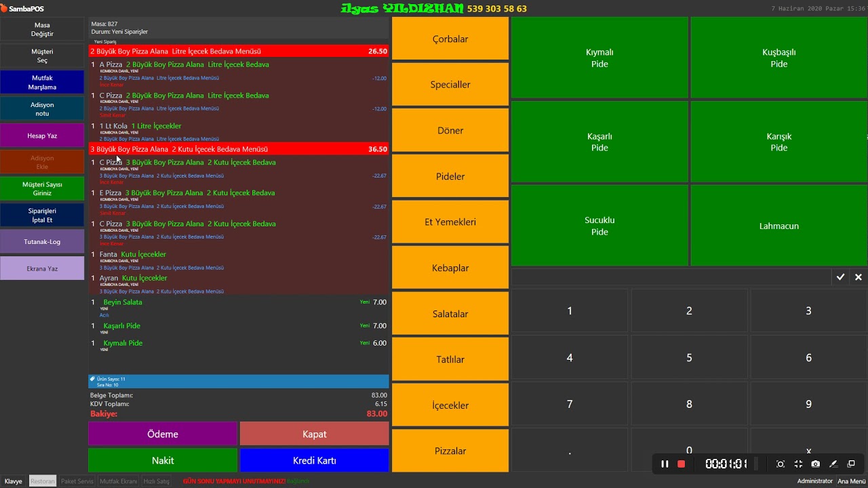The width and height of the screenshot is (868, 488).
Task: Open Hızlı Satış from bottom bar
Action: click(156, 481)
